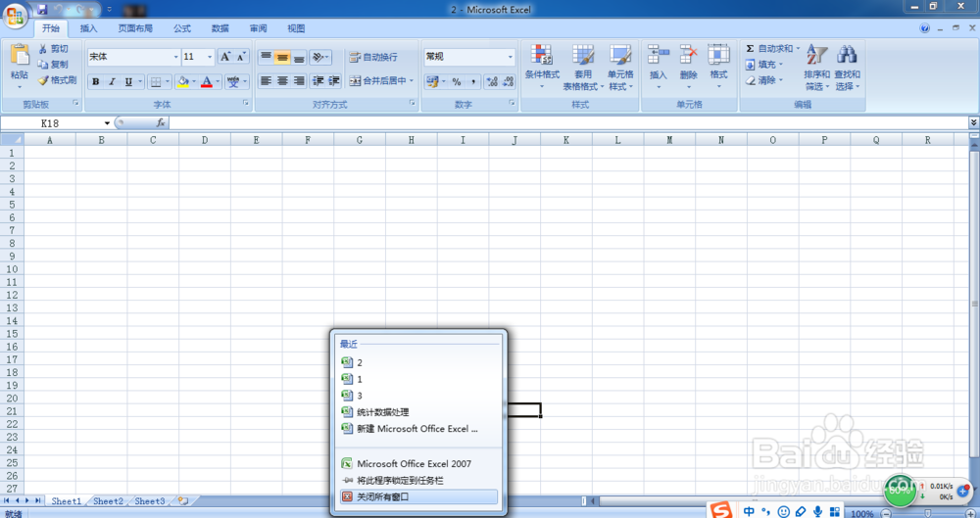Switch to Page Layout (页面布局) tab

135,28
